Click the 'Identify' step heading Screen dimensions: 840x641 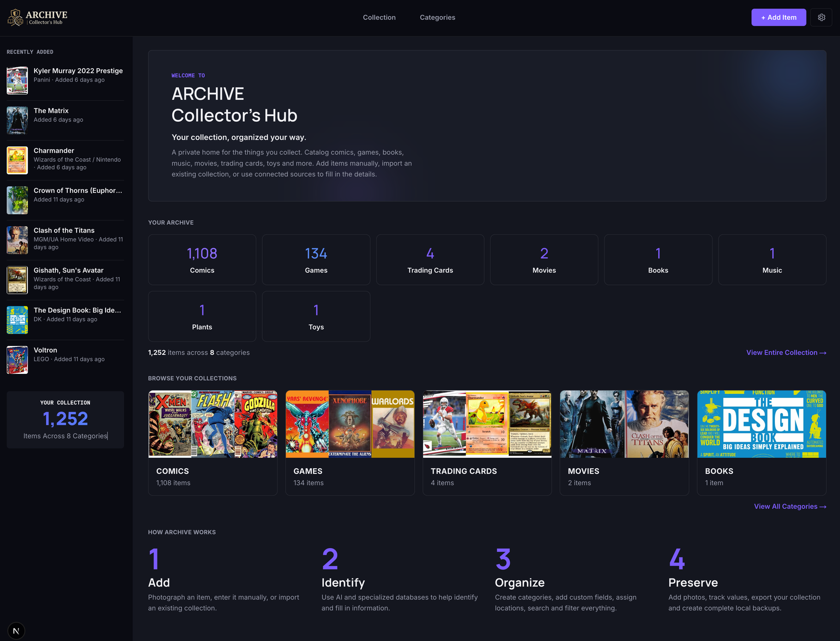click(x=343, y=583)
